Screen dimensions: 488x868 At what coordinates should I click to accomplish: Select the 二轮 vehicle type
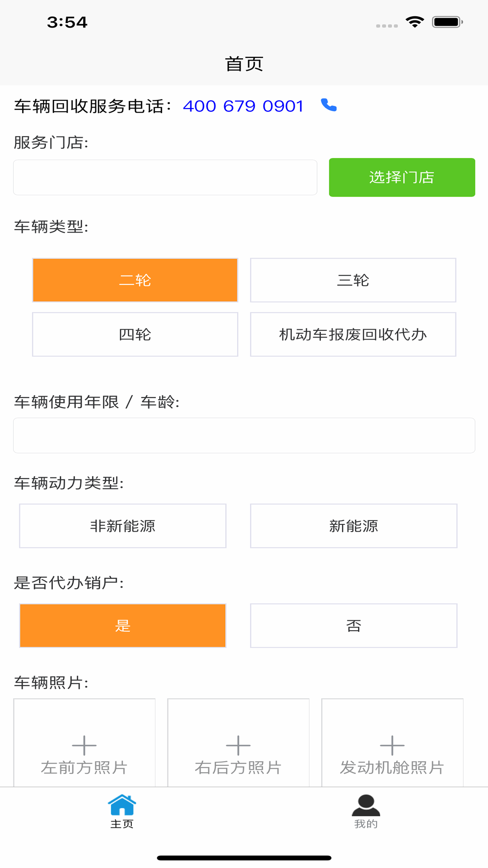pos(135,280)
